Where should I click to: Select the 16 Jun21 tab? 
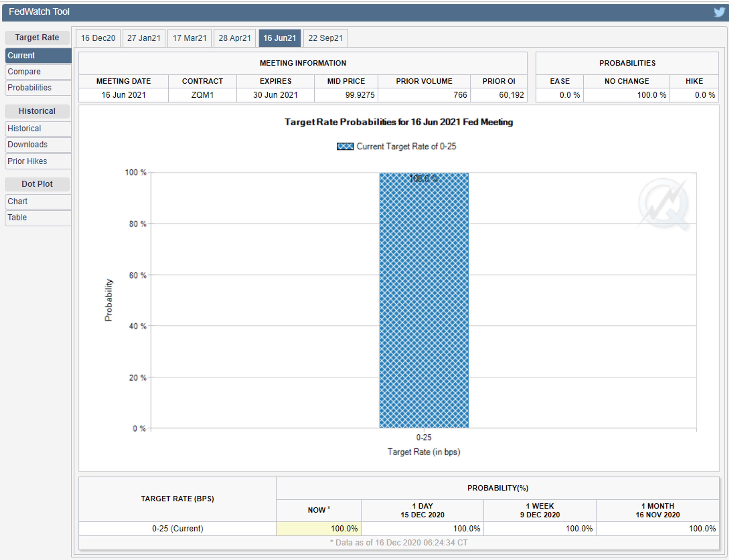pos(280,38)
